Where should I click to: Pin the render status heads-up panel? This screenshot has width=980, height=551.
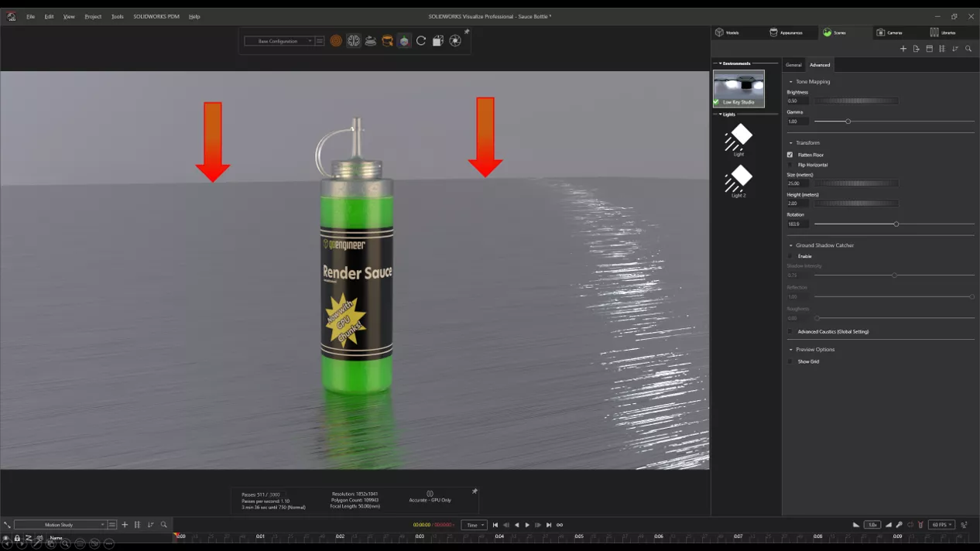pyautogui.click(x=475, y=491)
